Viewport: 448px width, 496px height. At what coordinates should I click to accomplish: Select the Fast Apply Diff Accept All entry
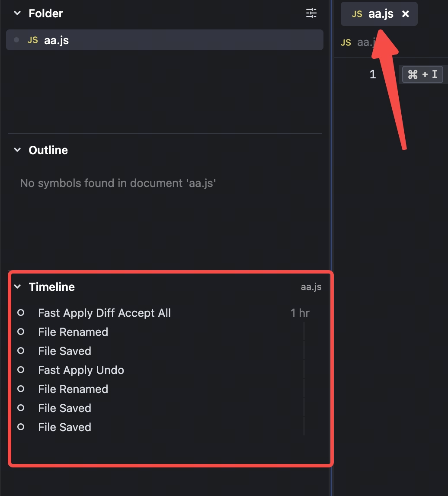point(104,313)
